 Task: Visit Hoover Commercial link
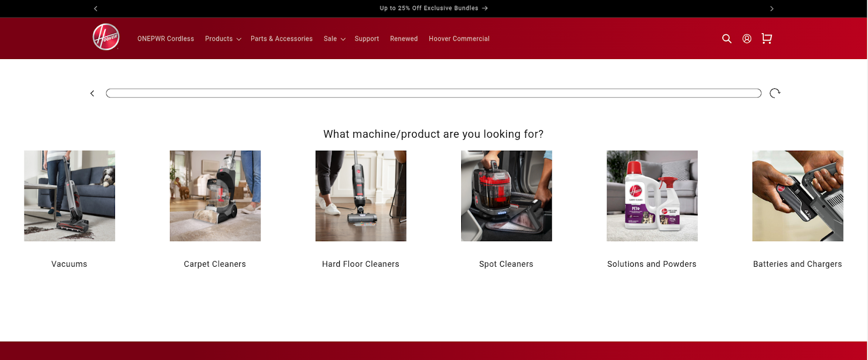coord(459,38)
